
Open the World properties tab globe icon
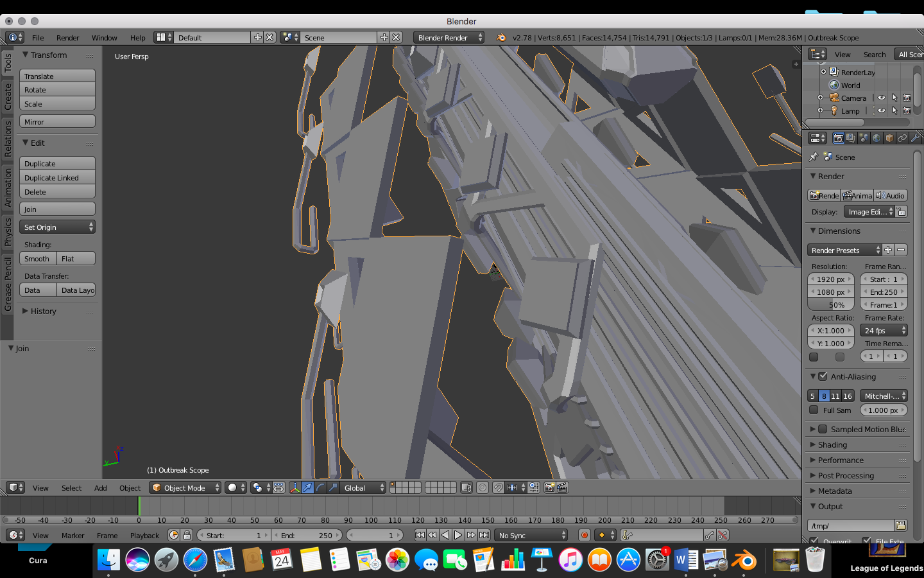pyautogui.click(x=877, y=138)
